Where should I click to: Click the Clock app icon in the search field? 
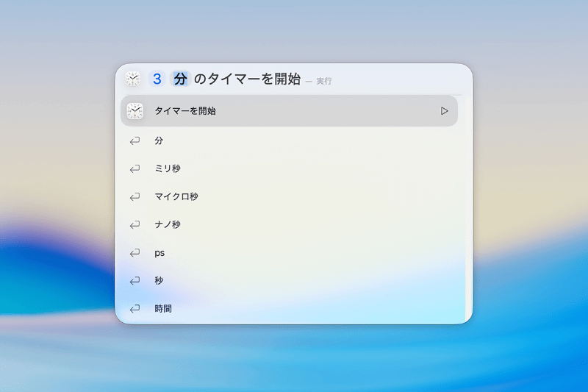[133, 79]
